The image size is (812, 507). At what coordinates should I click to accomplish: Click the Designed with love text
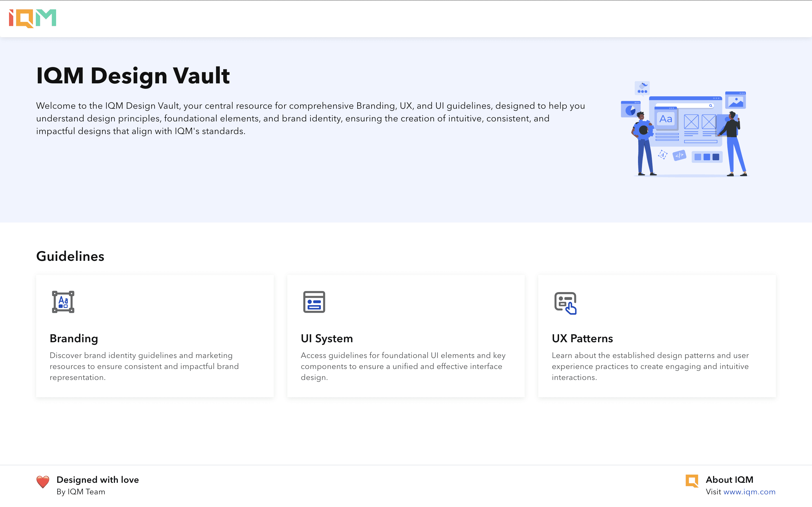click(x=97, y=479)
